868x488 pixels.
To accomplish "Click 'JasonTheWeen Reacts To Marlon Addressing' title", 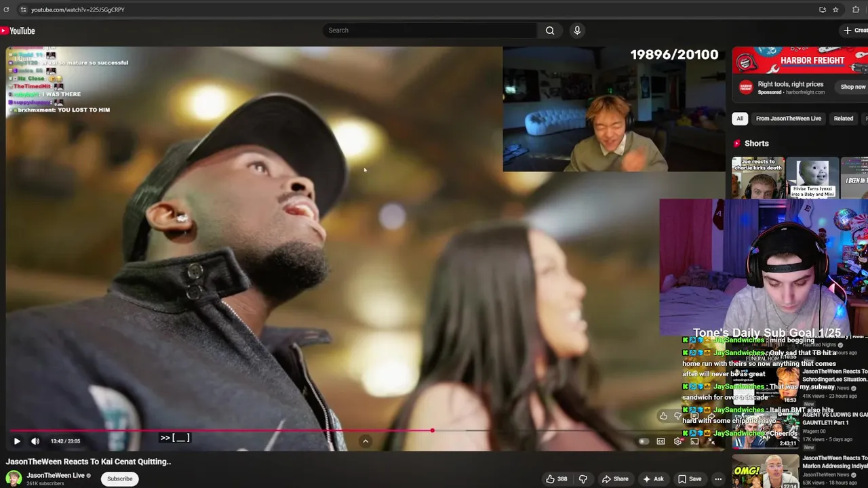I will [835, 462].
